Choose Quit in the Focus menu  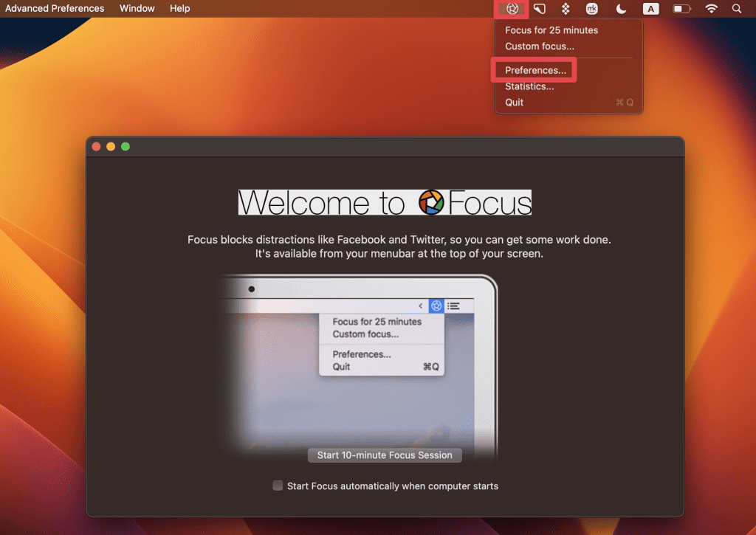tap(514, 102)
